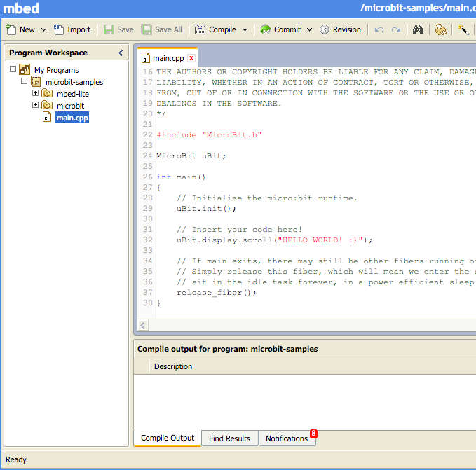This screenshot has width=476, height=470.
Task: Open Find with binoculars icon
Action: coord(418,29)
